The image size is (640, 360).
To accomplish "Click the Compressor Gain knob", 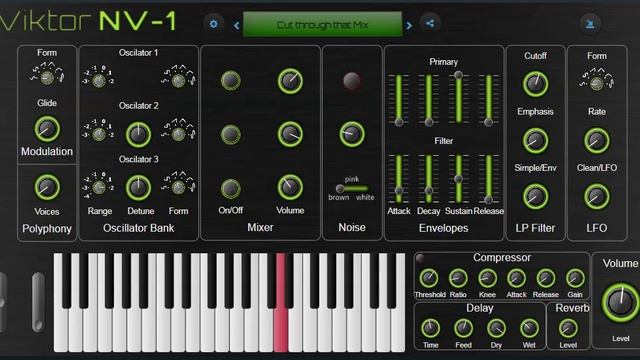I will (575, 278).
